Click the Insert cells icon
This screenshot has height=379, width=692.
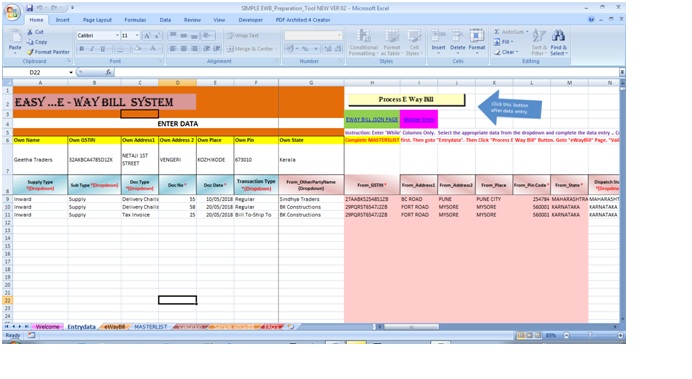pyautogui.click(x=438, y=42)
